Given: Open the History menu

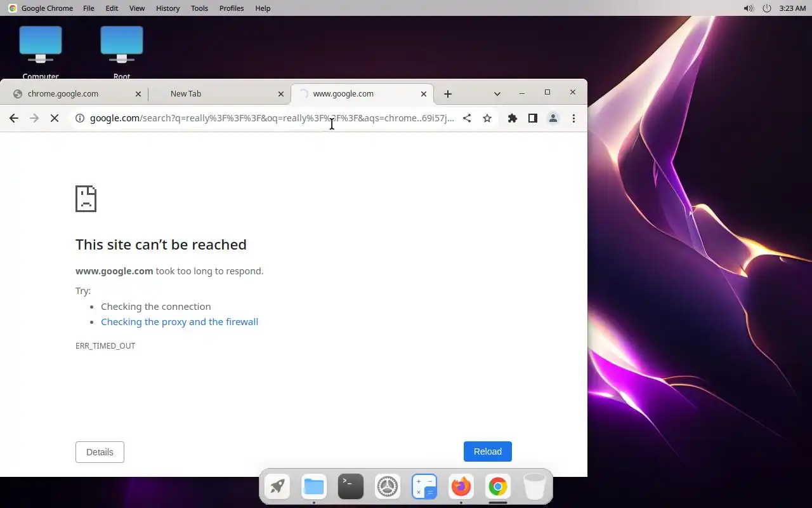Looking at the screenshot, I should click(167, 8).
